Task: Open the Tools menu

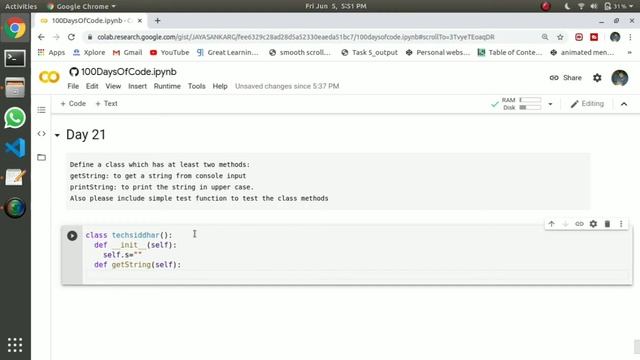Action: (x=196, y=86)
